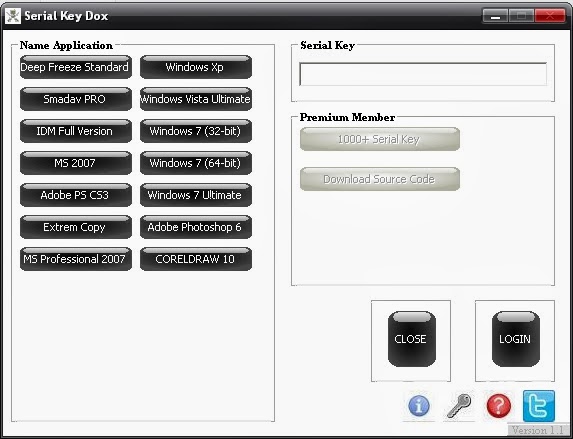Select IDM Full Version
This screenshot has height=439, width=573.
76,131
